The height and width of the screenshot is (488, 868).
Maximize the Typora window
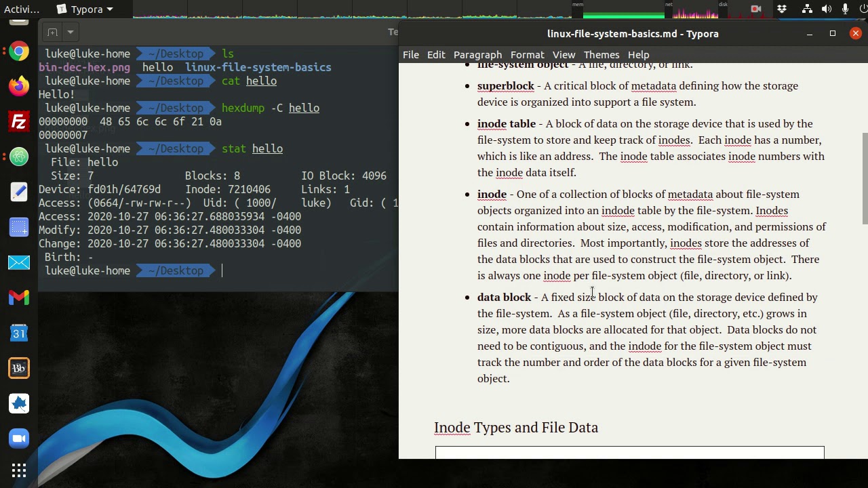tap(833, 33)
